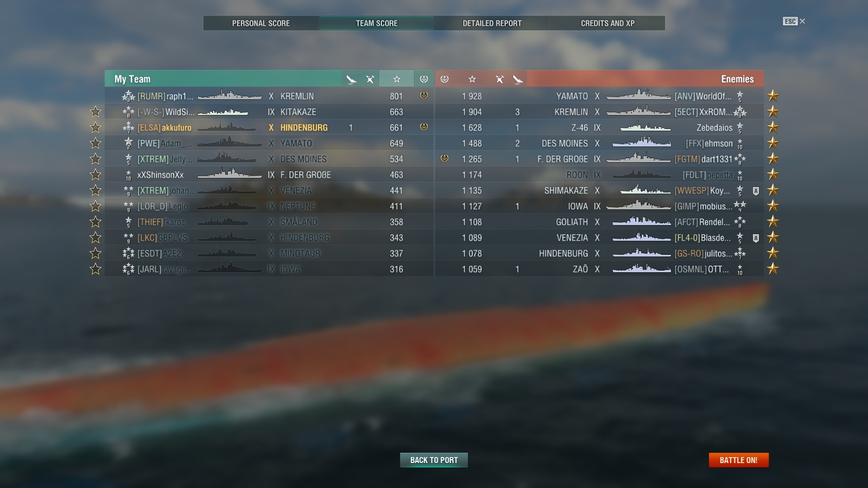
Task: Switch to the Detailed Report tab
Action: point(492,23)
